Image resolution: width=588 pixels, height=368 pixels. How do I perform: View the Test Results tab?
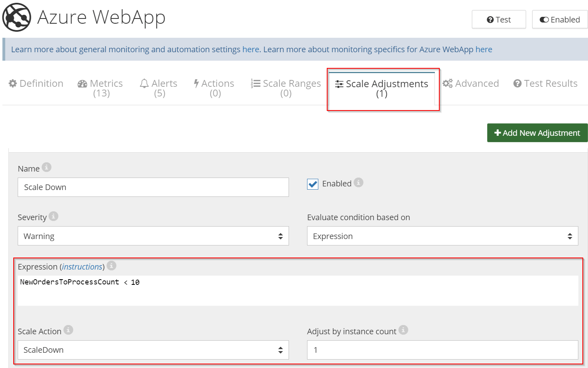pyautogui.click(x=545, y=84)
